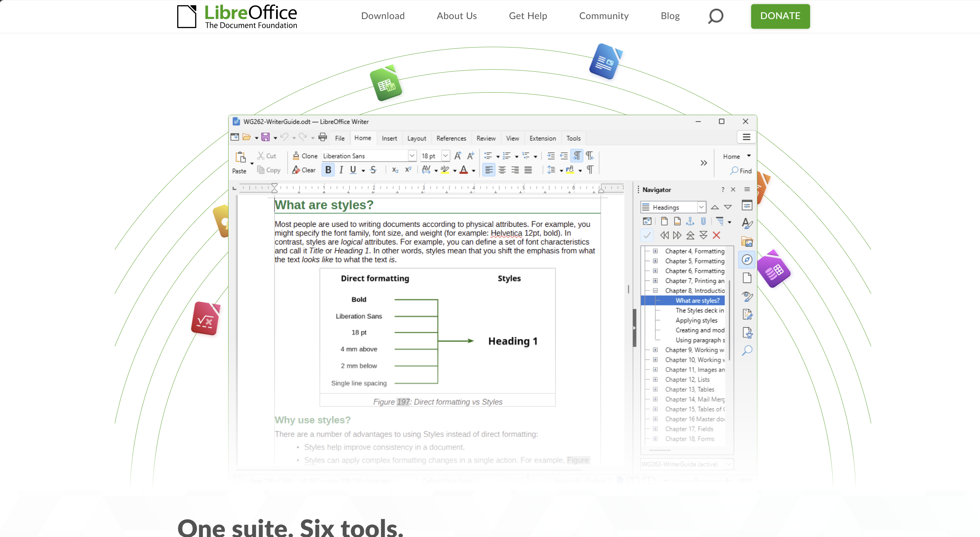Open the File tab in Writer
Screen dimensions: 980x537
pyautogui.click(x=340, y=138)
